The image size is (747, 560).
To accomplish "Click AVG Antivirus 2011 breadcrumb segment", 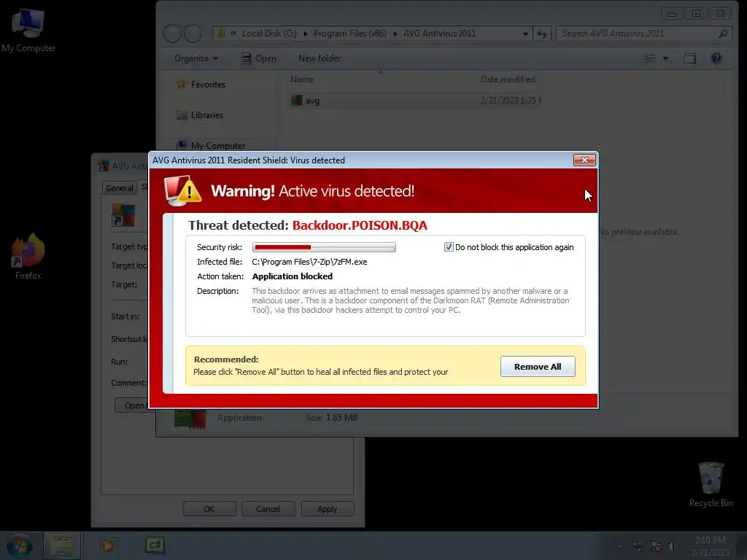I will click(x=439, y=34).
